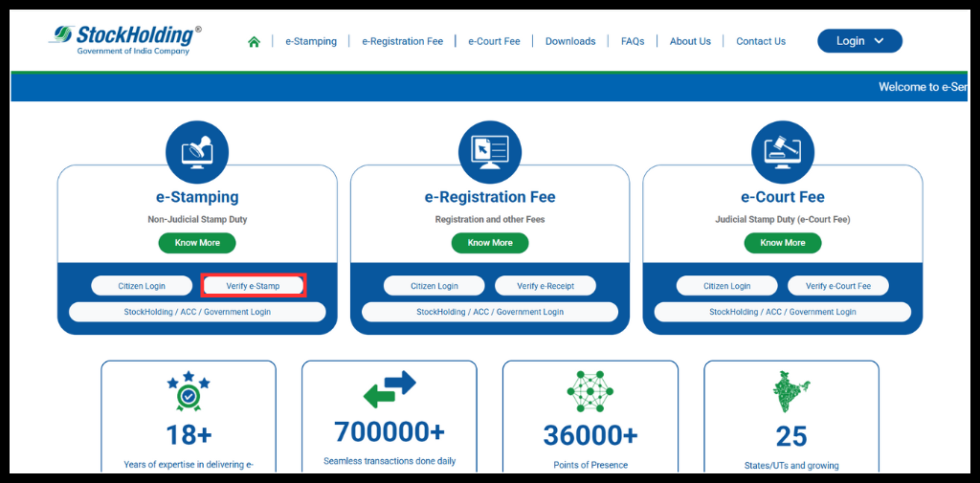Click the e-Stamping card heading
The width and height of the screenshot is (980, 483).
(x=197, y=197)
